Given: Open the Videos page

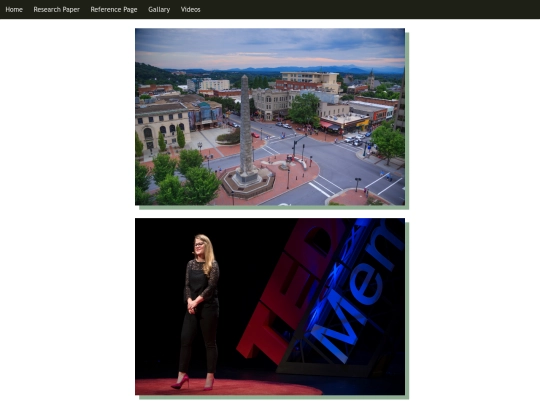Looking at the screenshot, I should pyautogui.click(x=190, y=10).
